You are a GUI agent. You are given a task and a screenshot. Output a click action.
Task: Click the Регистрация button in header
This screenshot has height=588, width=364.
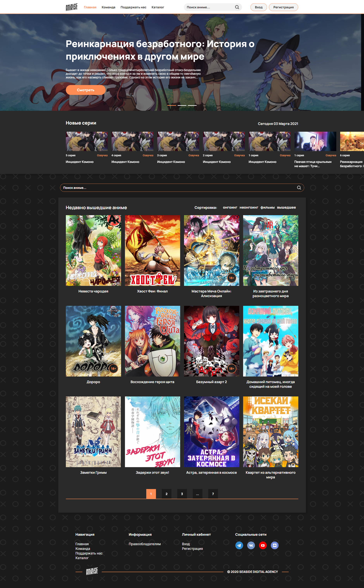pyautogui.click(x=283, y=7)
